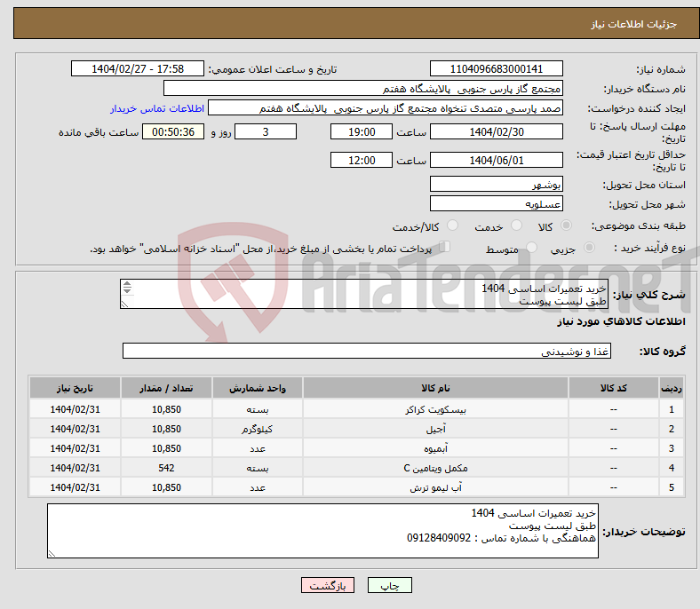This screenshot has width=700, height=609.
Task: Click the شرح کلی نیاز text area
Action: (364, 294)
